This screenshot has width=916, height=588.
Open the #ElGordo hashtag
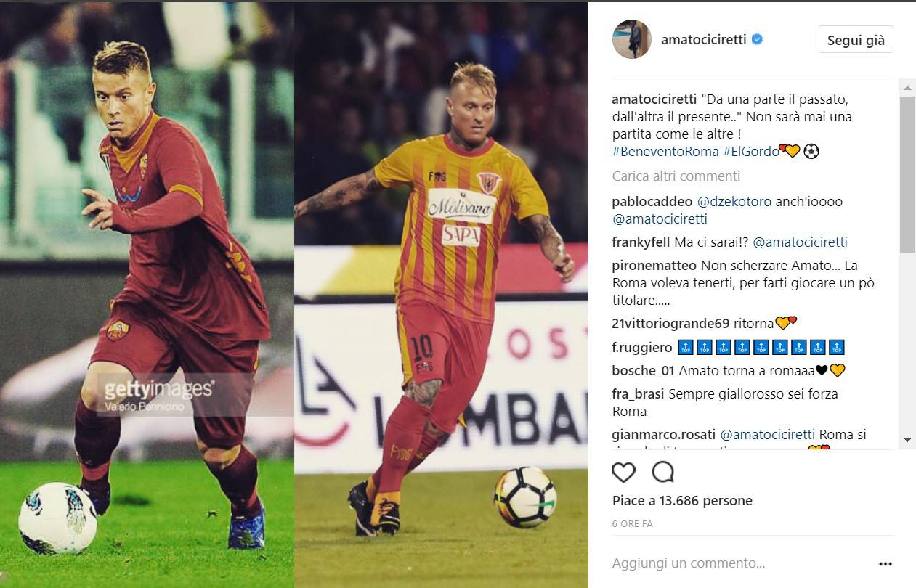coord(750,151)
